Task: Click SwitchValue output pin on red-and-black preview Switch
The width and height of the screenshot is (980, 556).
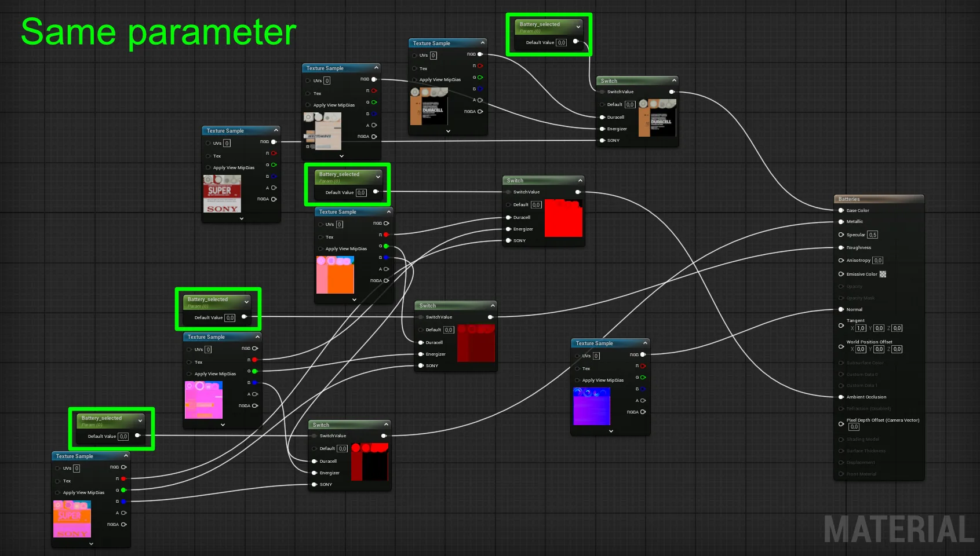Action: 384,436
